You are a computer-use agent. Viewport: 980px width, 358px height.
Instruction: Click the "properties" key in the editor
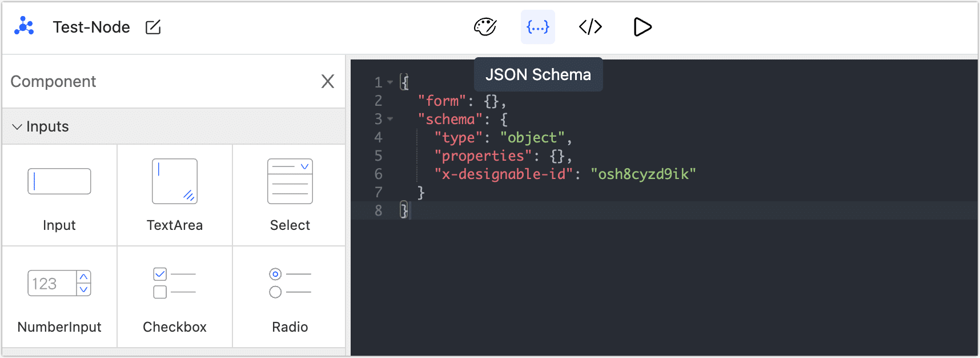[x=483, y=156]
